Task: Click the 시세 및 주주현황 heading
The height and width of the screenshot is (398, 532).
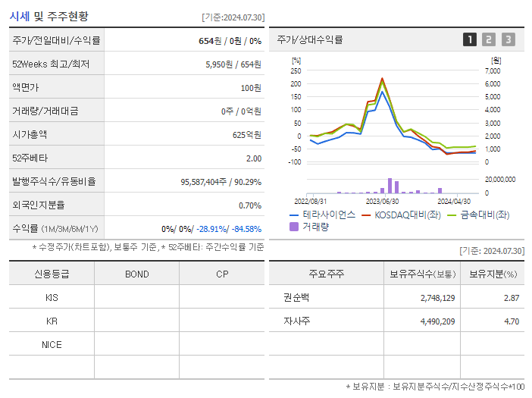Action: click(x=49, y=16)
